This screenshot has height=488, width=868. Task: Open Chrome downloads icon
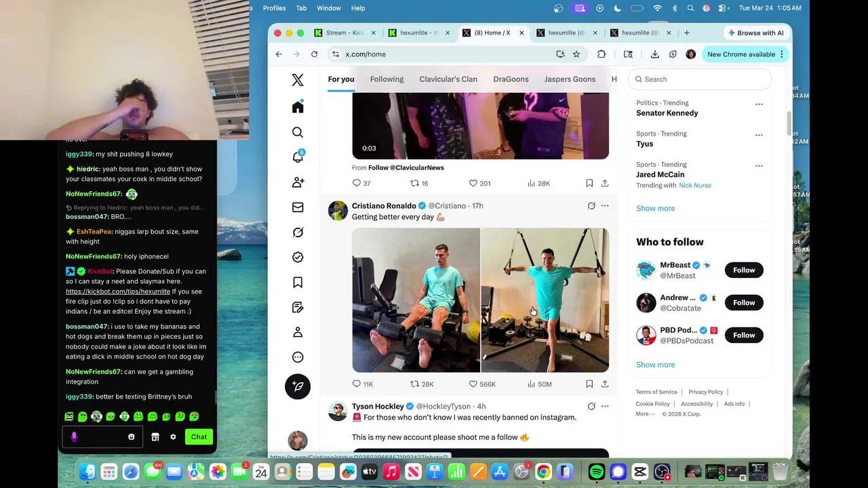point(654,54)
